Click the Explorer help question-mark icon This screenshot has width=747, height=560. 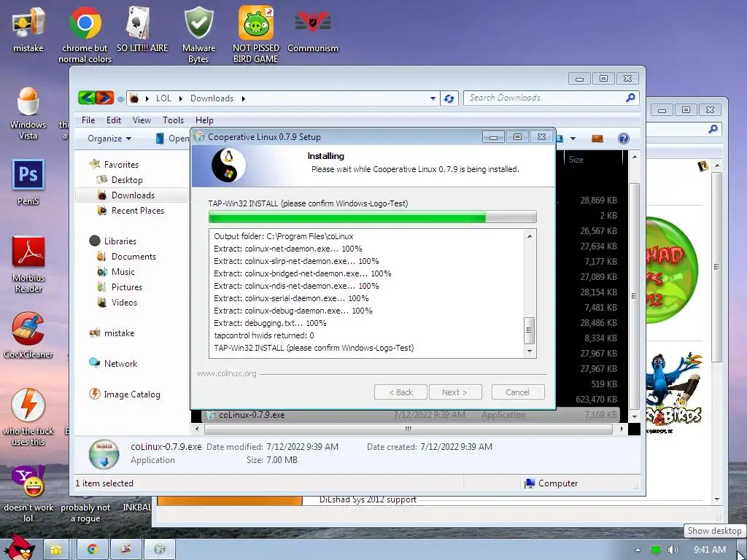623,139
